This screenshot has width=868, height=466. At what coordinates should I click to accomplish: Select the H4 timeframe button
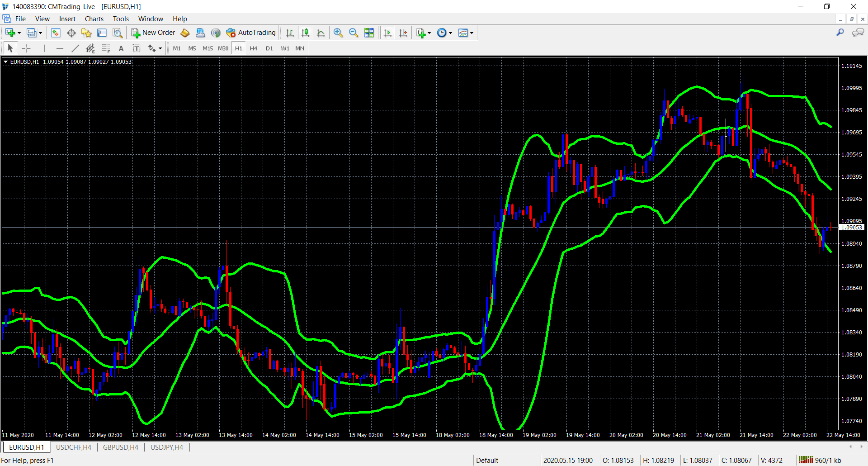coord(254,48)
